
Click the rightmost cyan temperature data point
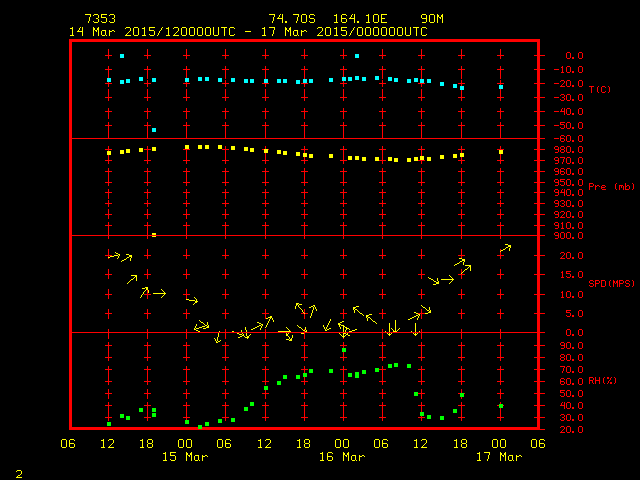point(501,88)
